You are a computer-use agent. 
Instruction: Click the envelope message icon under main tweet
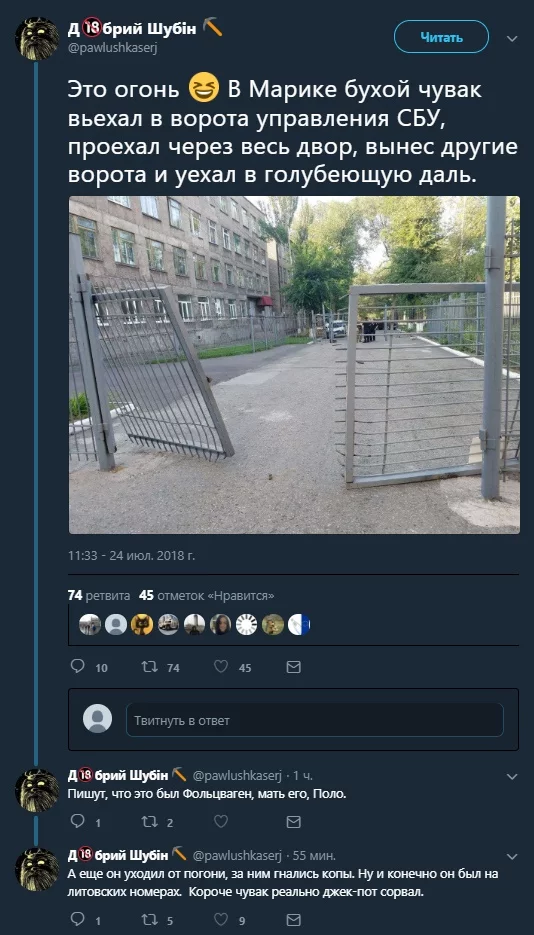pyautogui.click(x=293, y=667)
